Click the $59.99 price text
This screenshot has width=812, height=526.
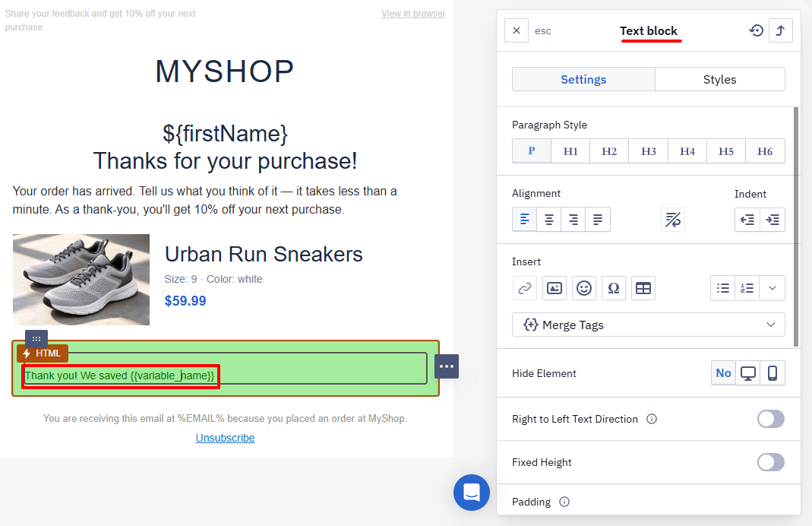click(x=185, y=301)
